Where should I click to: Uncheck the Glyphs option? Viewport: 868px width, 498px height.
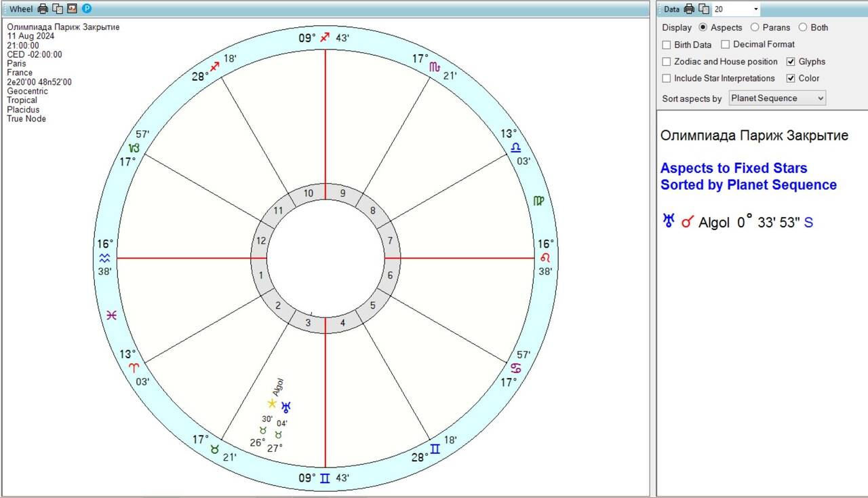(x=791, y=62)
